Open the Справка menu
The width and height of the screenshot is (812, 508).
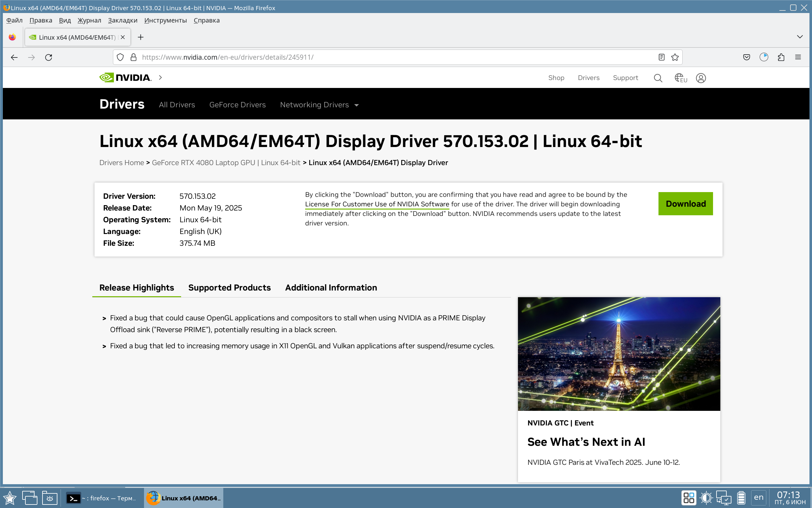206,20
